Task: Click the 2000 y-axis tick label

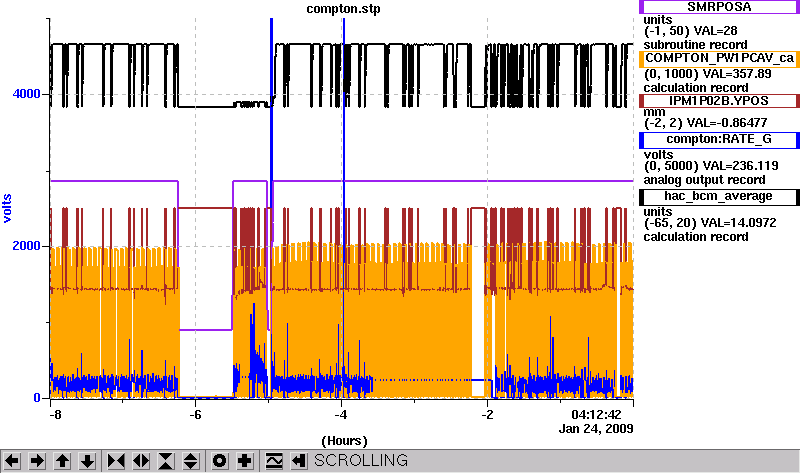Action: (27, 245)
